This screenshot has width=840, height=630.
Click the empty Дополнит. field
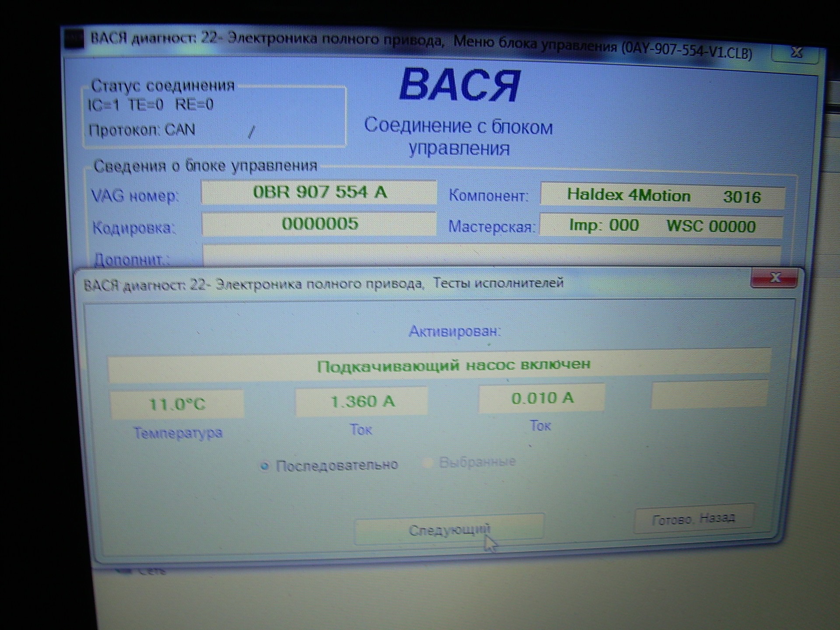click(x=491, y=256)
